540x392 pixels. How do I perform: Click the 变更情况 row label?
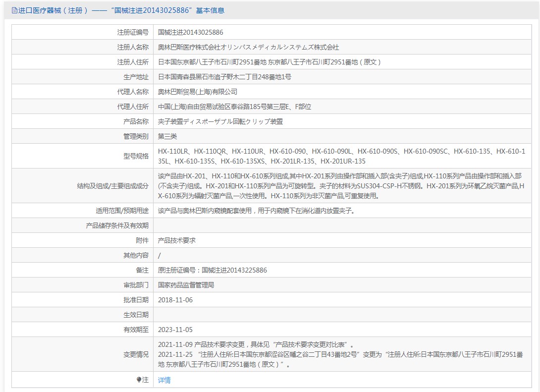pos(136,354)
